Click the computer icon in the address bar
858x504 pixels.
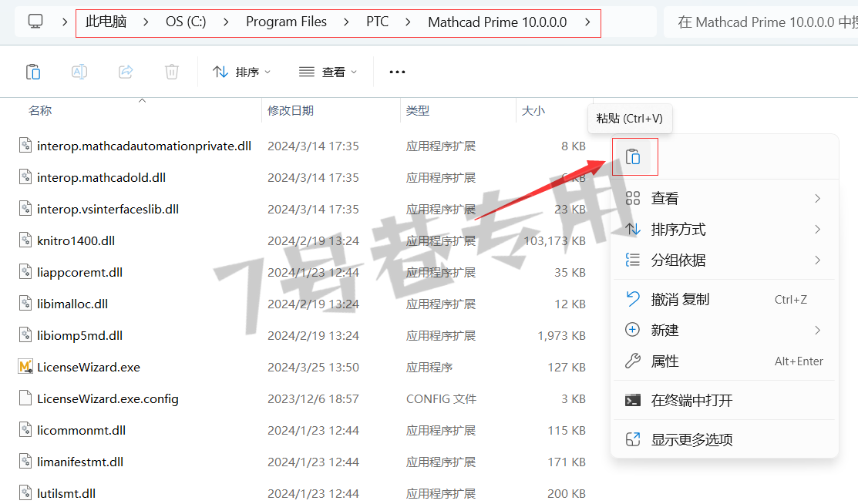[35, 22]
